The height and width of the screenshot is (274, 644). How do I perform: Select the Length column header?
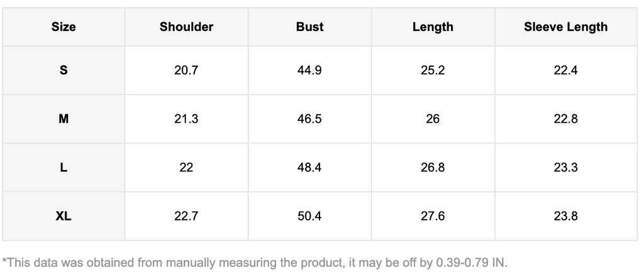click(x=433, y=26)
